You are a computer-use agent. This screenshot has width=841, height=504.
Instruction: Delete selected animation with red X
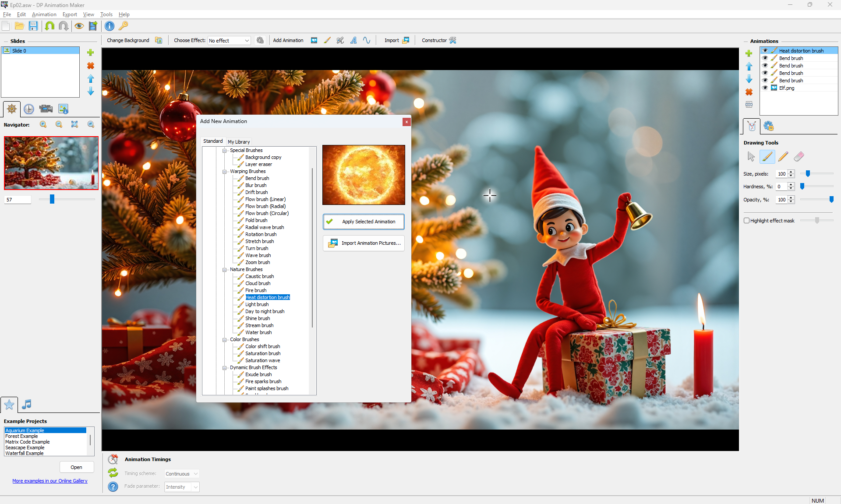(x=749, y=92)
